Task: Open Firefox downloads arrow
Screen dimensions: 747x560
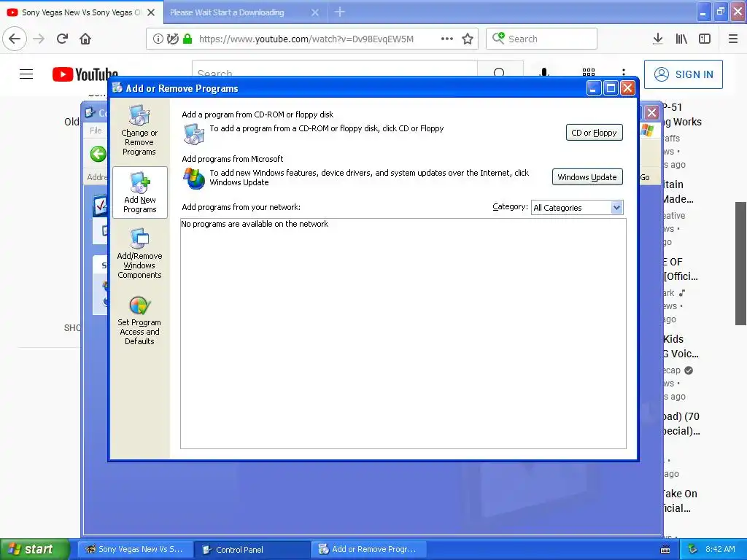Action: 657,39
